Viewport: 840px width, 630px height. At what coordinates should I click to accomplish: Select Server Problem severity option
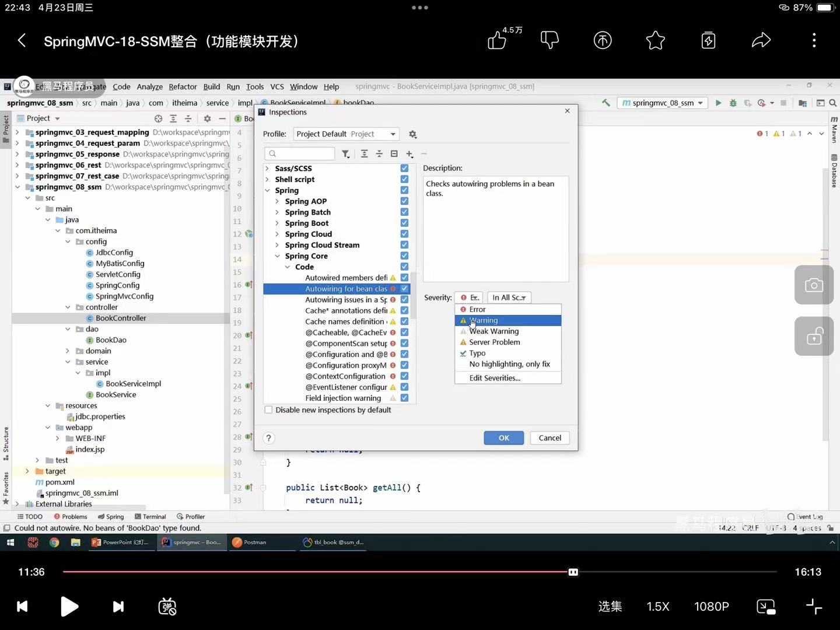[x=508, y=342]
